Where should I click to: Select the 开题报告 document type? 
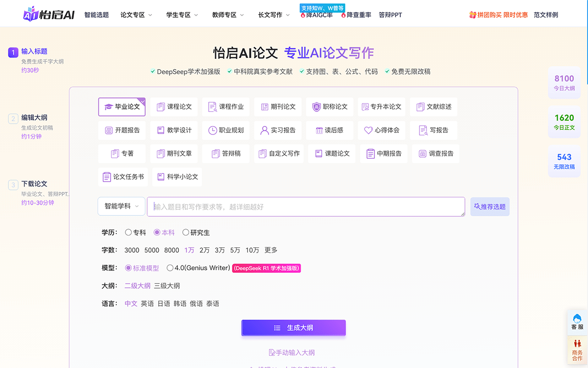(122, 131)
